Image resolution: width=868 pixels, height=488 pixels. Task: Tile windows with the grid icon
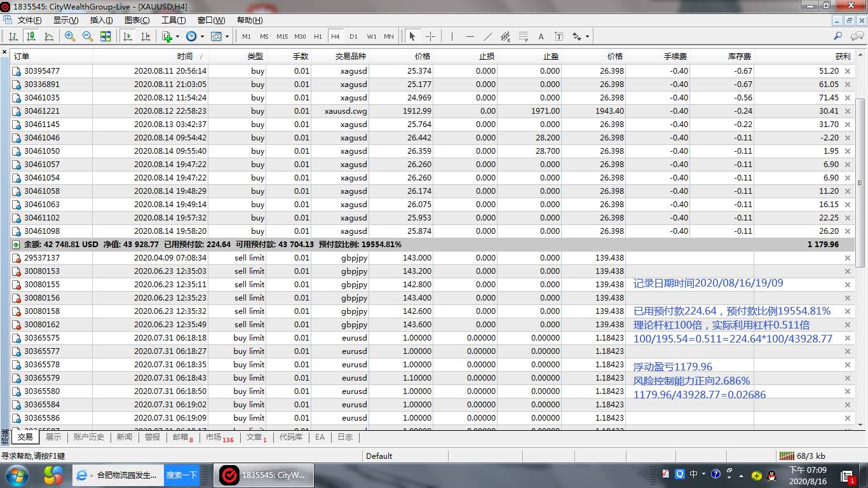click(105, 36)
